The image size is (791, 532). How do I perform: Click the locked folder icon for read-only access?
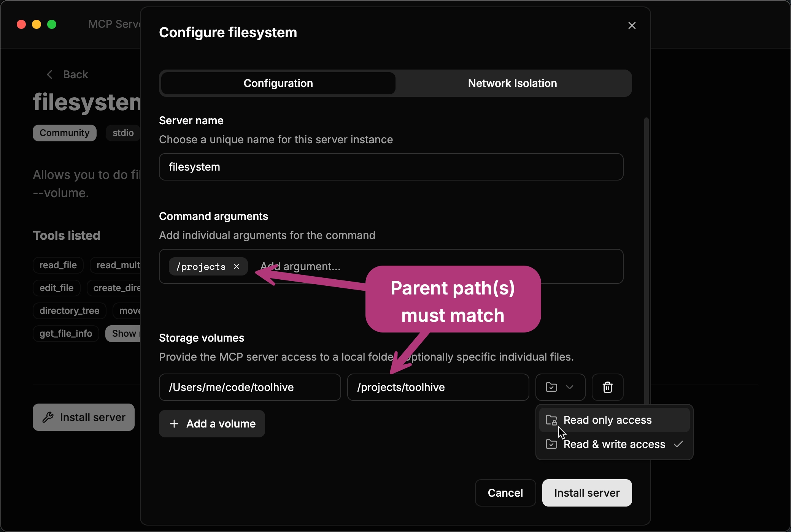pos(551,420)
